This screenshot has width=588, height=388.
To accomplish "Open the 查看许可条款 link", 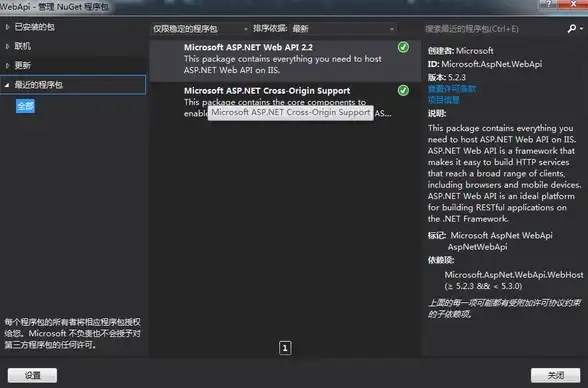I will [x=452, y=89].
